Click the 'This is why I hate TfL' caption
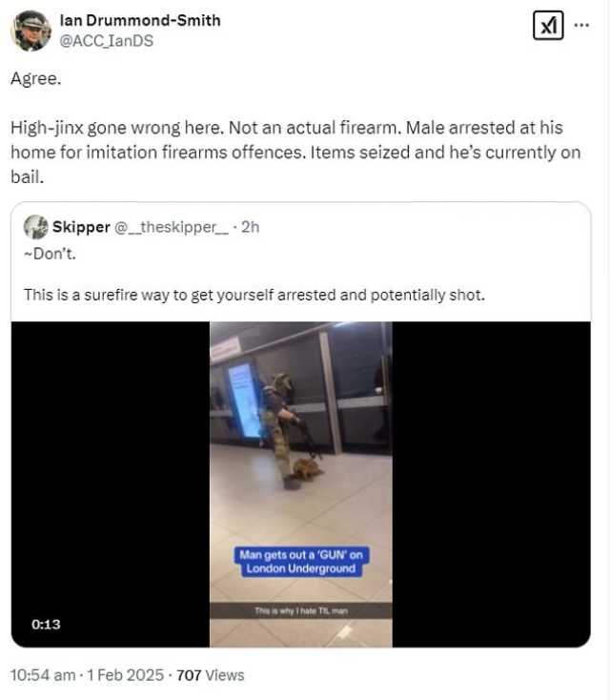This screenshot has height=700, width=610. 301,610
